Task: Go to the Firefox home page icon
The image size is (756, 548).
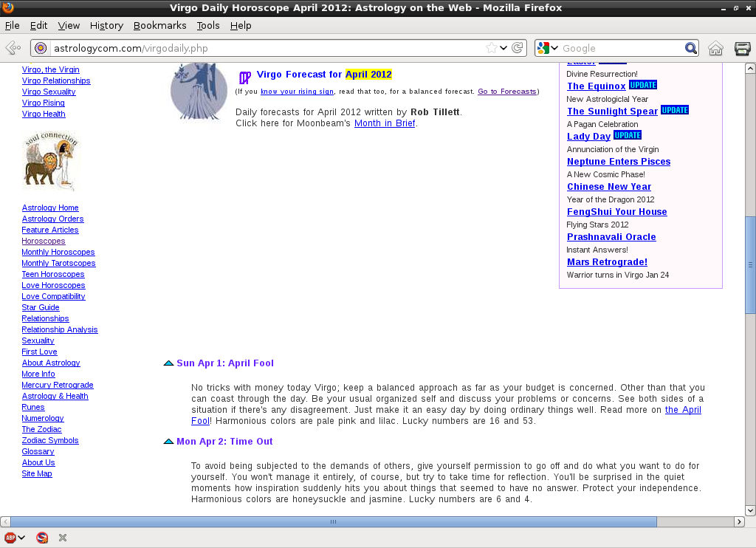Action: pos(715,48)
